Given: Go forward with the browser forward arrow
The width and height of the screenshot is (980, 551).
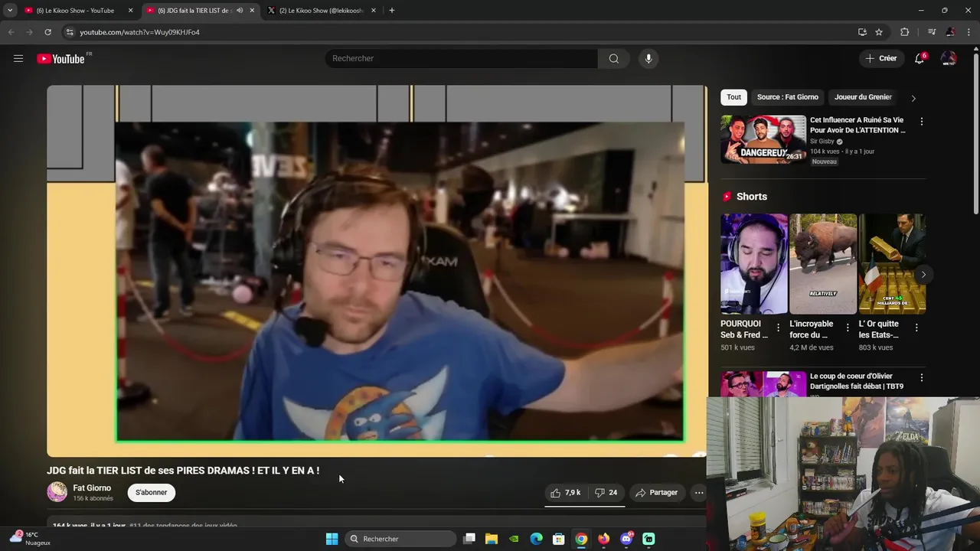Looking at the screenshot, I should [29, 32].
